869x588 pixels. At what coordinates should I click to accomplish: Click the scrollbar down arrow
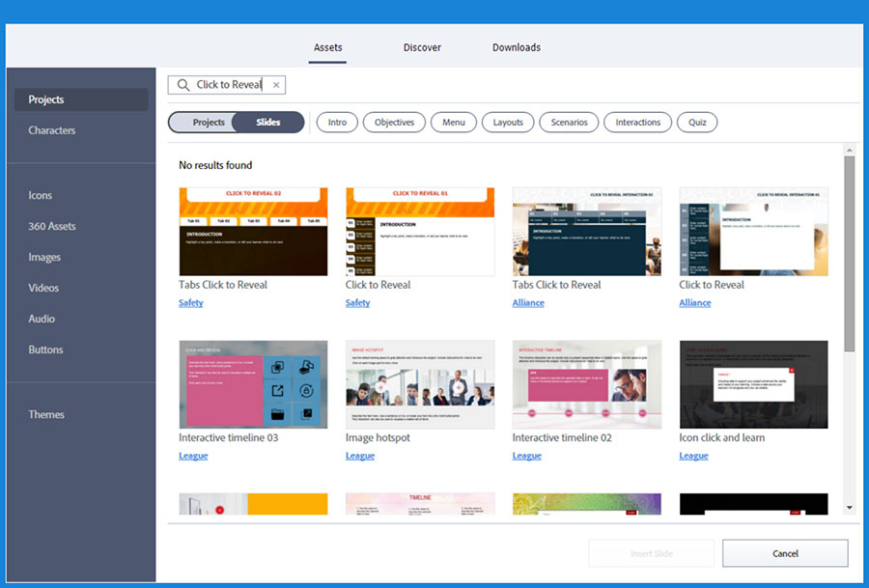coord(849,507)
